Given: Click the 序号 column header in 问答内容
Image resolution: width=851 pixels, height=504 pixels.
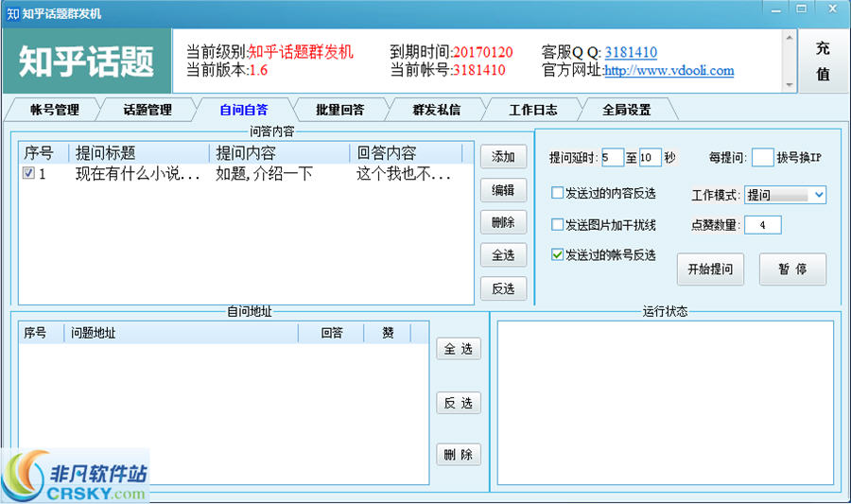Looking at the screenshot, I should (x=43, y=153).
